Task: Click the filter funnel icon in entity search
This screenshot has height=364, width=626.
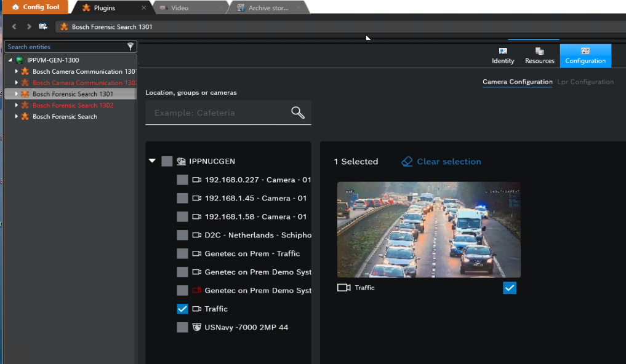Action: pos(130,47)
